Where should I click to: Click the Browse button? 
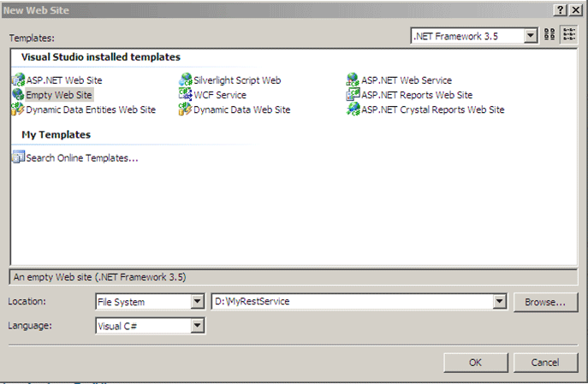[545, 302]
